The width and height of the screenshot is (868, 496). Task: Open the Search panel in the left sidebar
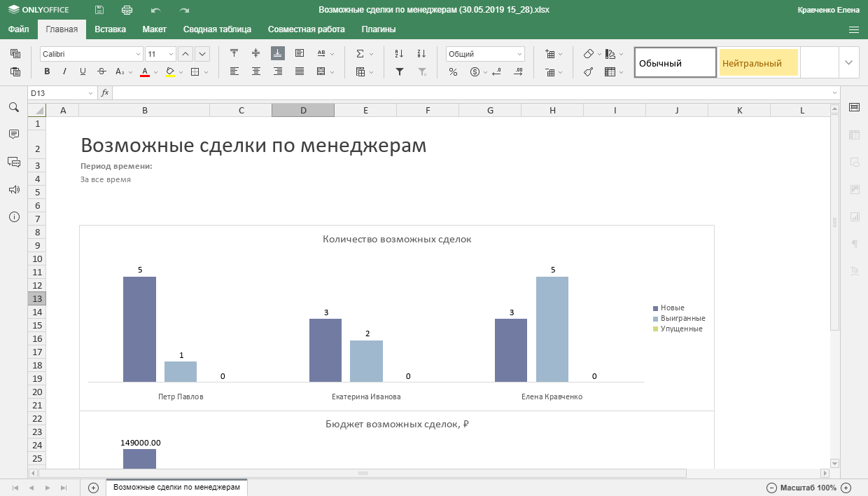[13, 107]
